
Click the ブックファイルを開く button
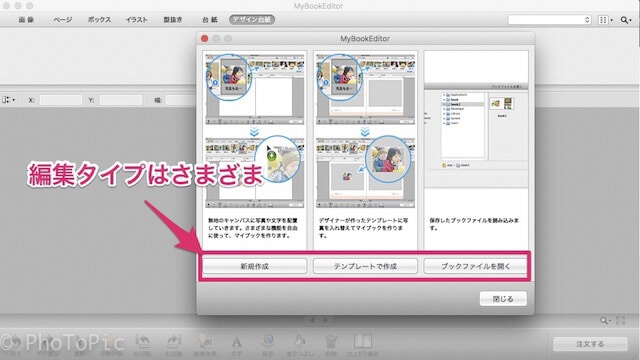click(476, 266)
